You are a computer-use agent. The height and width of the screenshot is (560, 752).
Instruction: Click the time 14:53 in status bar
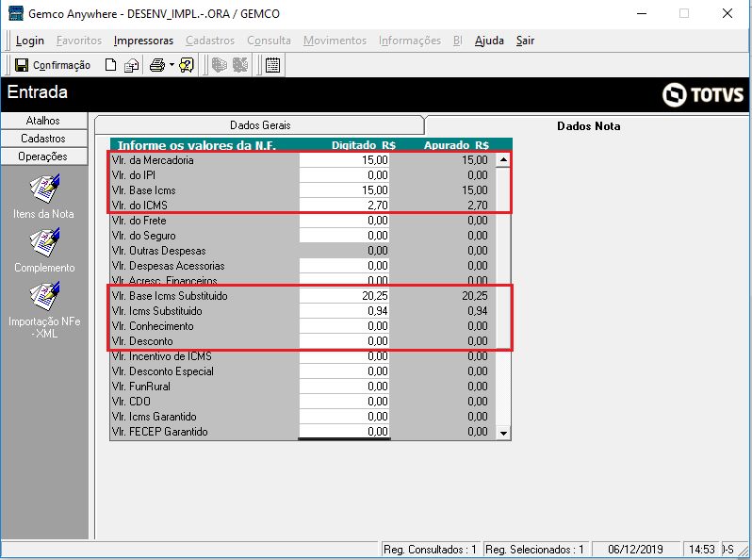pyautogui.click(x=702, y=550)
